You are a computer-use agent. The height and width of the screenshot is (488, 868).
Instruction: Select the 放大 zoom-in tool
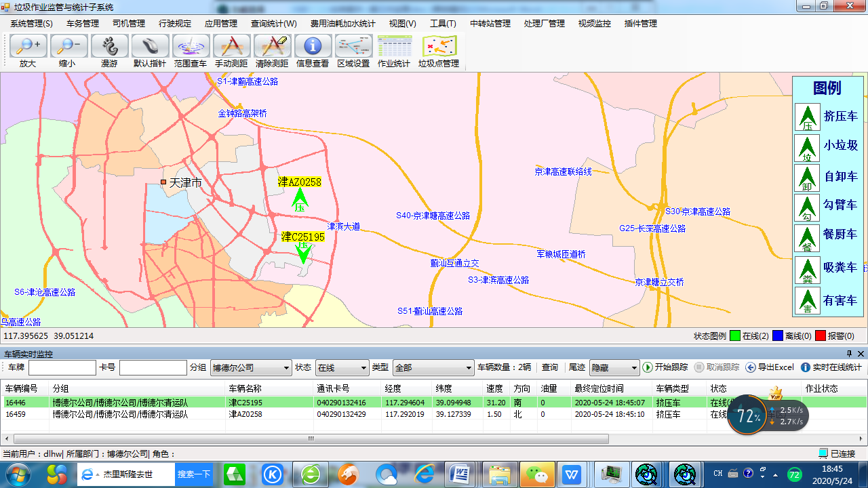click(28, 47)
